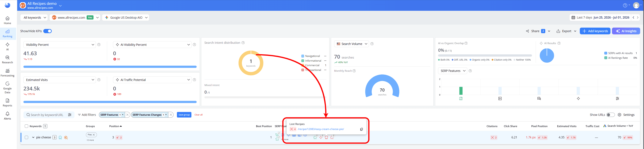This screenshot has width=644, height=149.
Task: Click the orange search-intent icon beside pie cheese
Action: [66, 138]
